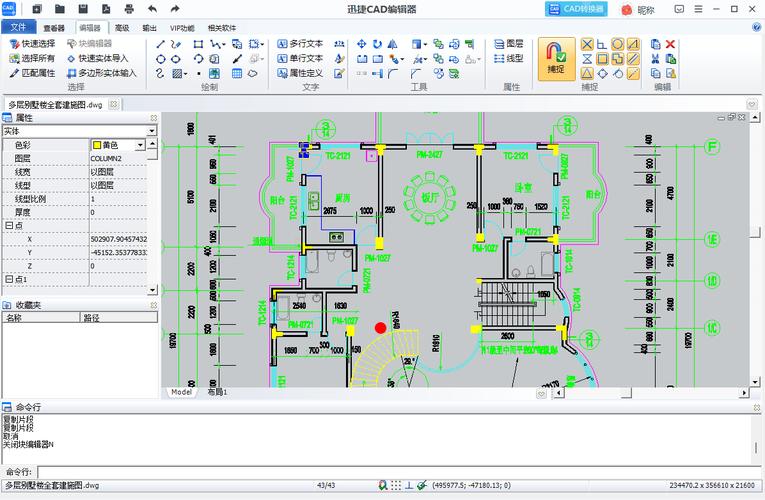Image resolution: width=765 pixels, height=500 pixels.
Task: Select the Ellipse drawing tool
Action: [176, 59]
